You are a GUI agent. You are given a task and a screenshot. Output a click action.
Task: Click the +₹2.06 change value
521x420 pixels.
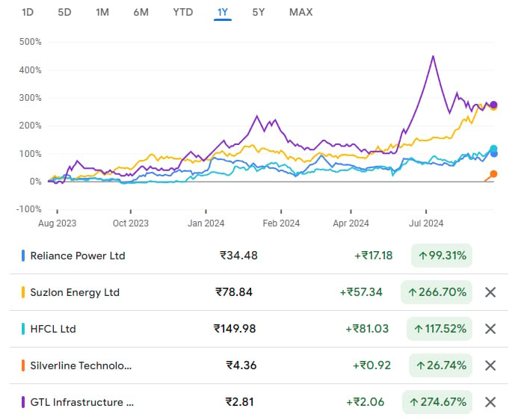click(x=366, y=402)
